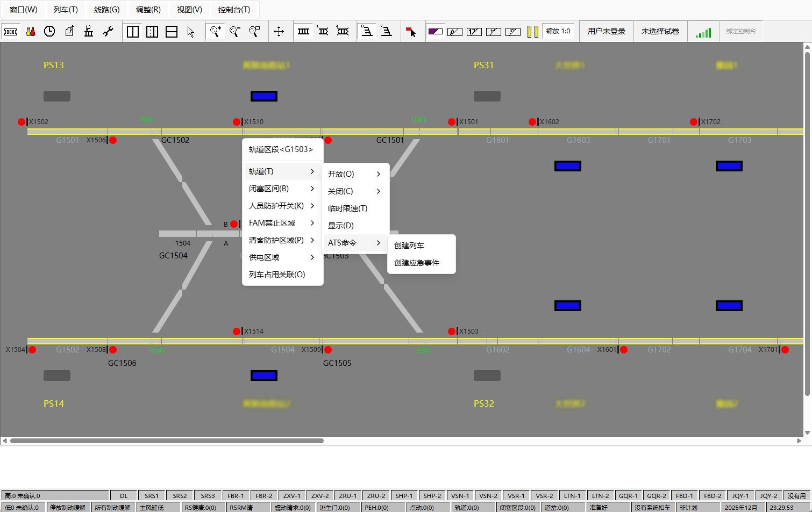812x512 pixels.
Task: Select the arrow pointer cursor tool
Action: [191, 32]
